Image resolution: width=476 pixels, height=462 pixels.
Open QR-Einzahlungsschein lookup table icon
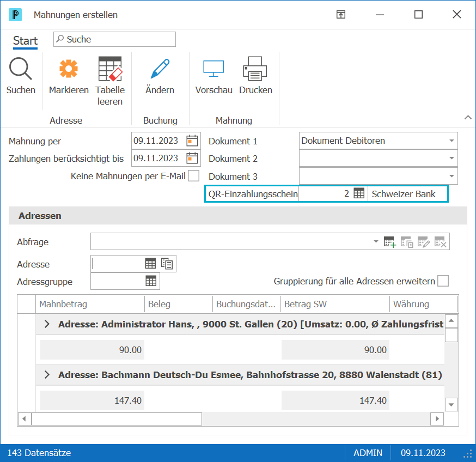pyautogui.click(x=359, y=193)
